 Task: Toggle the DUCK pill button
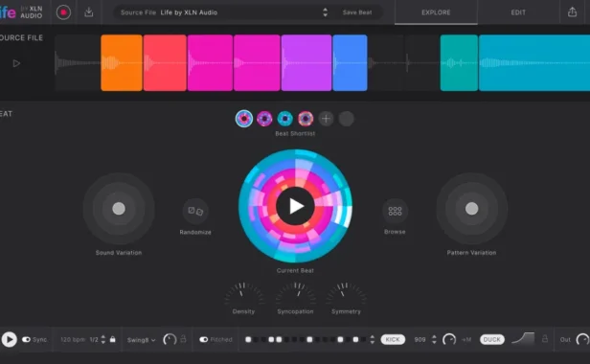coord(491,339)
